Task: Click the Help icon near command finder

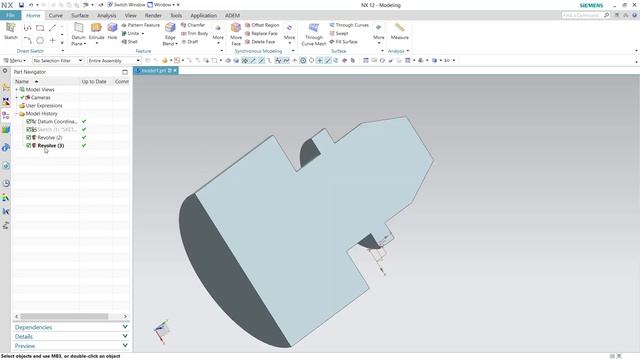Action: coord(634,15)
